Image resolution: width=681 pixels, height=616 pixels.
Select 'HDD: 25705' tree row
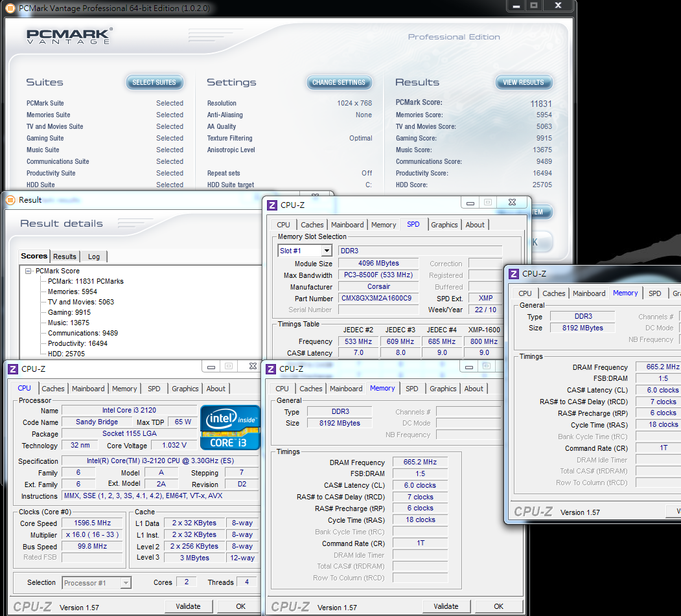(67, 354)
